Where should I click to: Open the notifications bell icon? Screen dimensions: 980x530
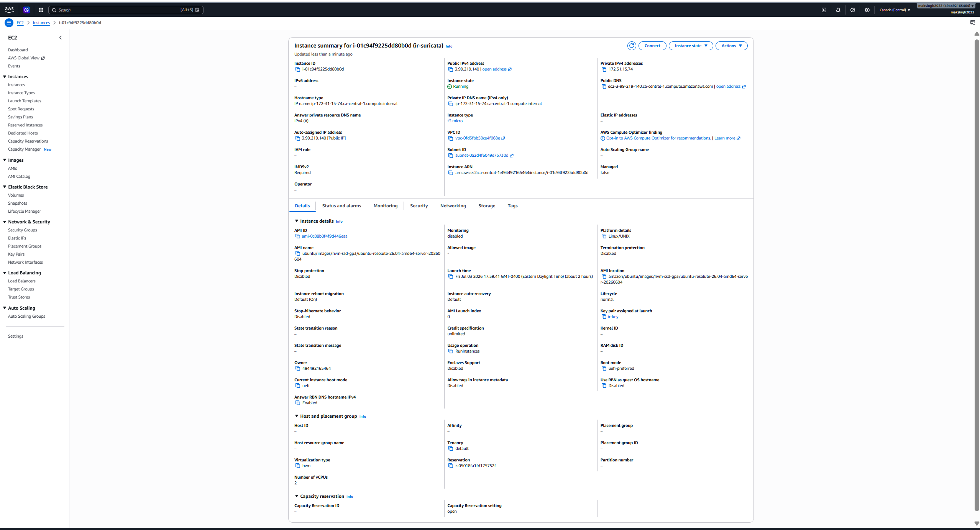coord(838,10)
